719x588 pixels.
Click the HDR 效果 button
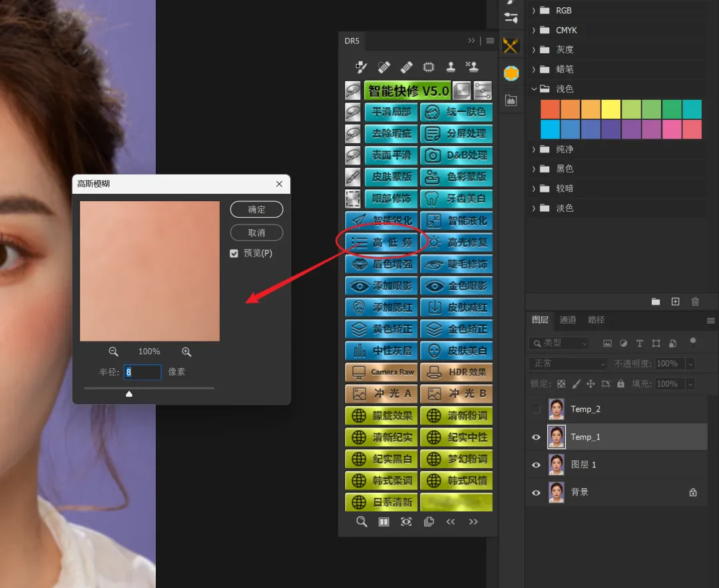coord(456,372)
